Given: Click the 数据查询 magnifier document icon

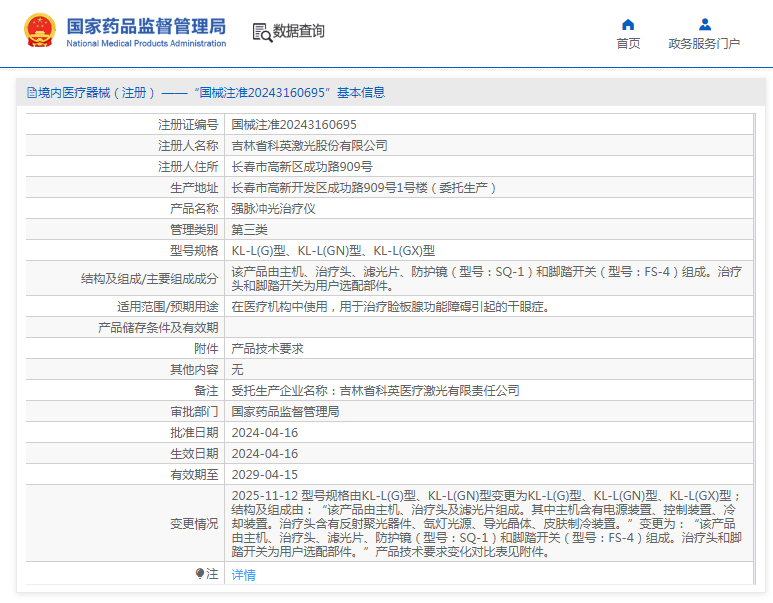Looking at the screenshot, I should tap(262, 32).
